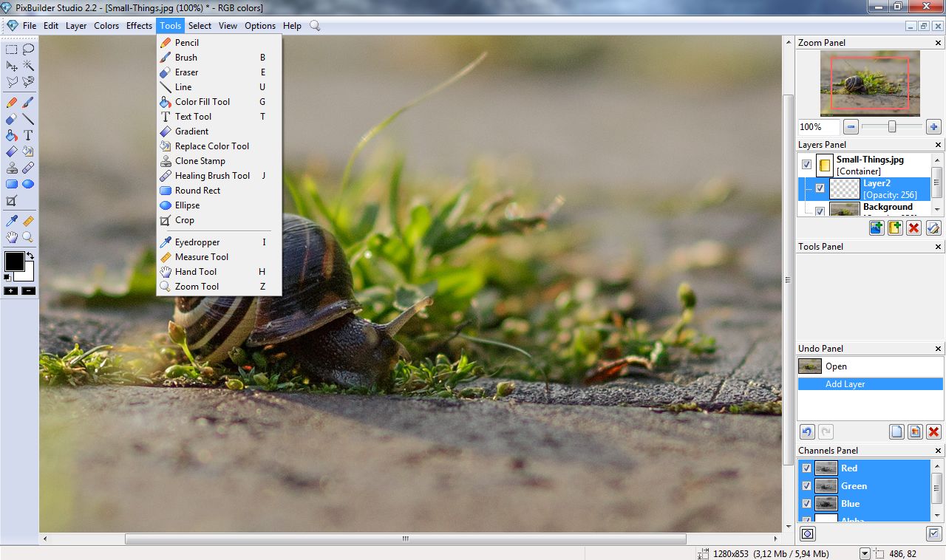
Task: Add new container in Layers Panel
Action: (x=895, y=228)
